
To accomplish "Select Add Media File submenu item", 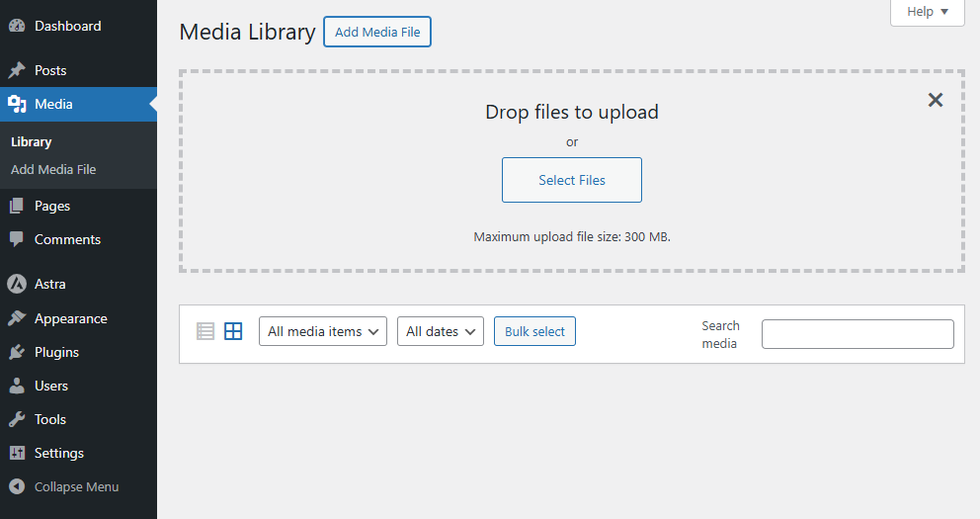I will 53,169.
